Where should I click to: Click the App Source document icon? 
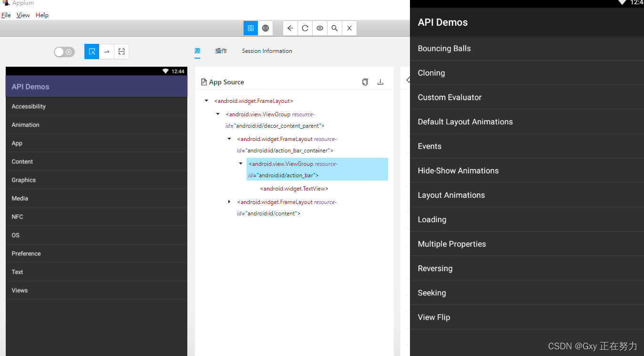(204, 82)
